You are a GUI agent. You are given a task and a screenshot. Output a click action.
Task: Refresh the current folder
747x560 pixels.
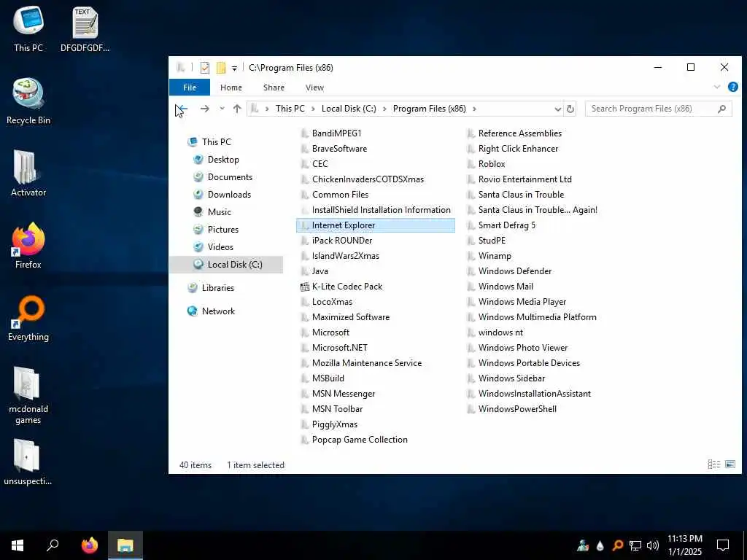[x=570, y=109]
